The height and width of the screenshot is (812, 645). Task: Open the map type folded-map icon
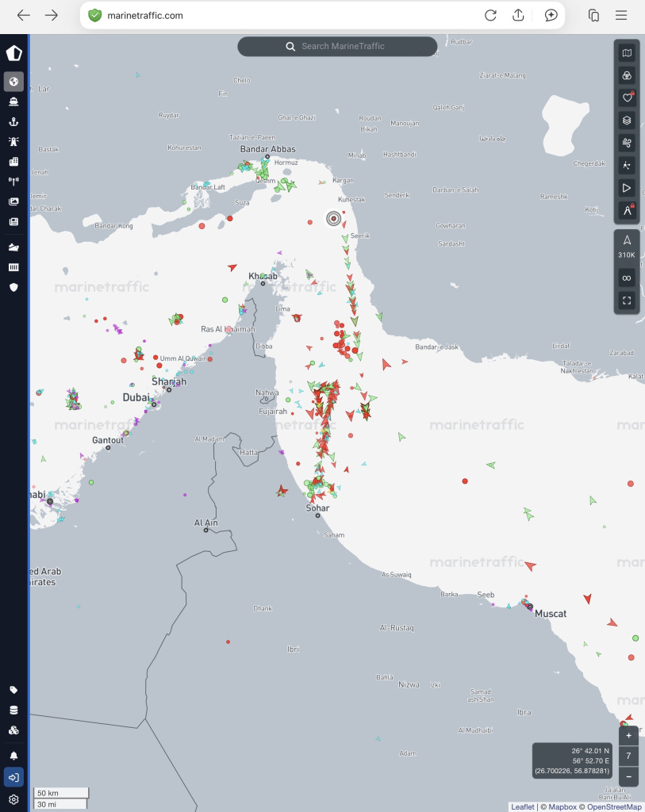pyautogui.click(x=627, y=53)
